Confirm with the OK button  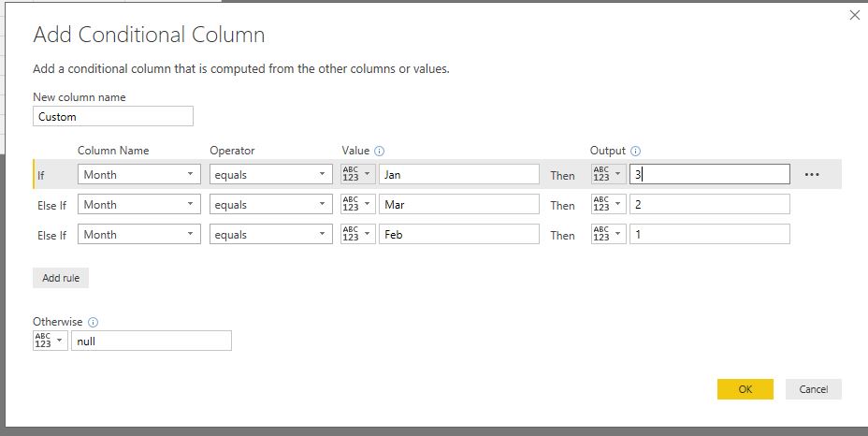745,389
